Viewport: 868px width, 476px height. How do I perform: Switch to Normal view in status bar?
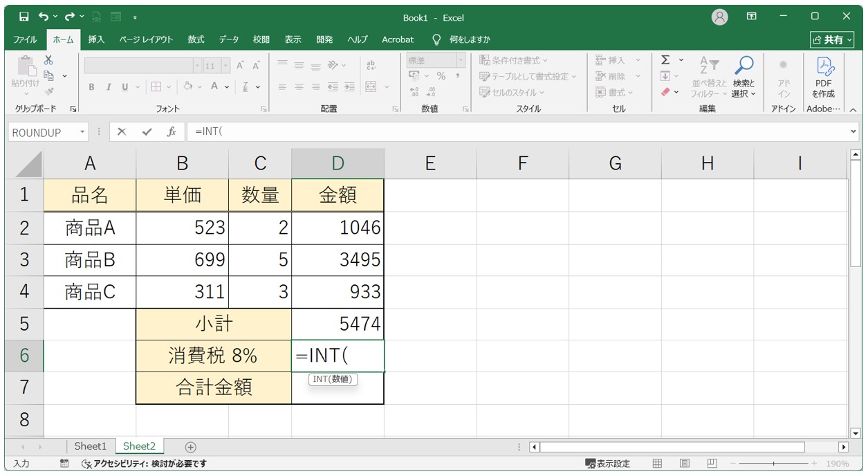pyautogui.click(x=658, y=464)
